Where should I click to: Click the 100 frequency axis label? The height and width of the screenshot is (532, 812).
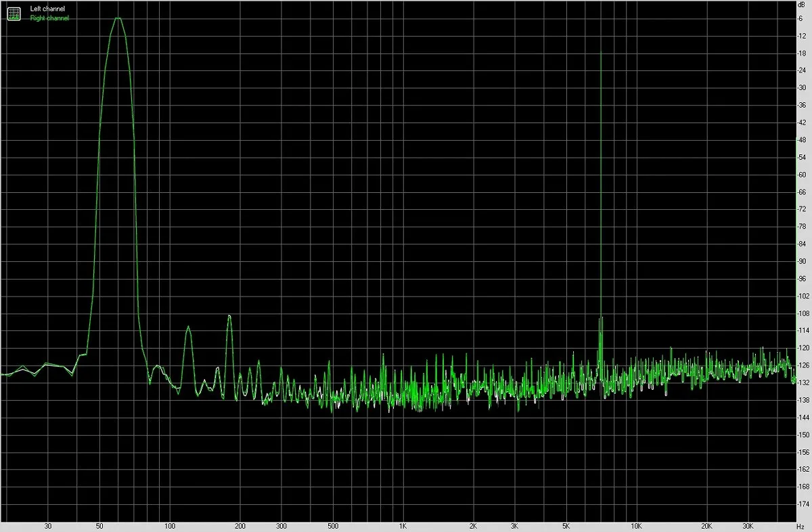point(170,526)
